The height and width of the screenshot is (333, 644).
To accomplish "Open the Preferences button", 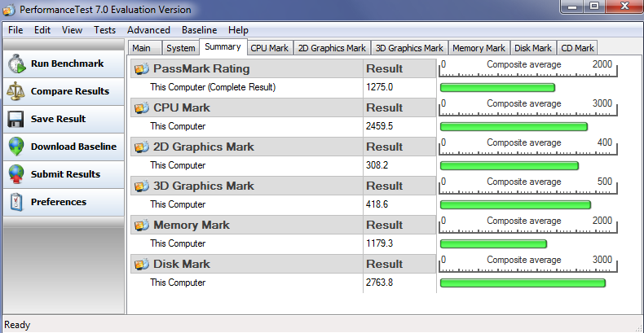I will 64,202.
